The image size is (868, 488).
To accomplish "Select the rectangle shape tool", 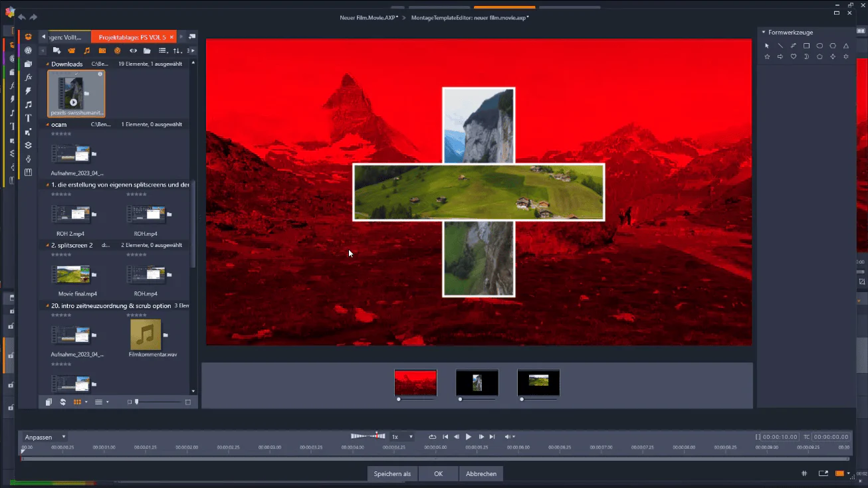I will [x=806, y=46].
